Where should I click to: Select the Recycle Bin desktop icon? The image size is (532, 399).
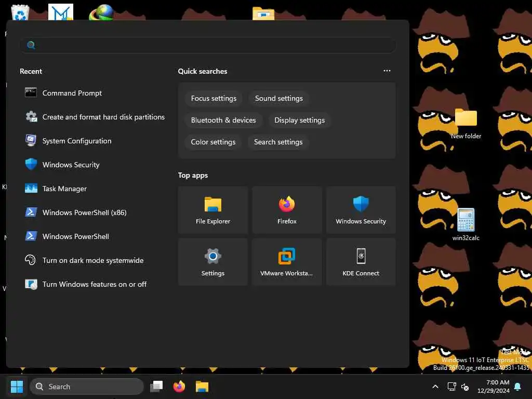pos(20,12)
